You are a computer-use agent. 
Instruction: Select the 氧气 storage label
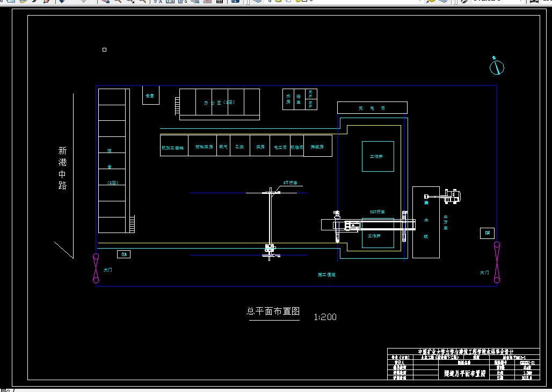point(223,147)
